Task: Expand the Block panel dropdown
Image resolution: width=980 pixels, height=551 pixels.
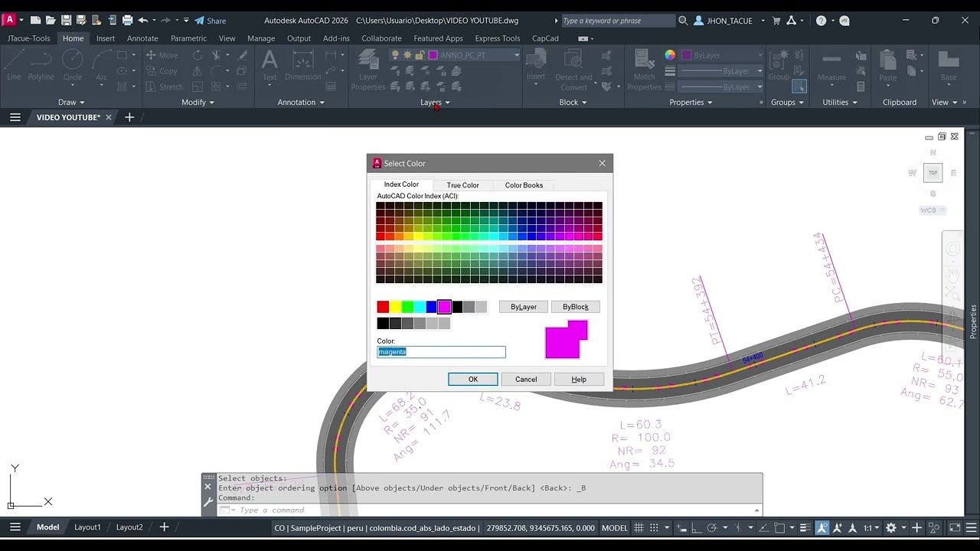Action: [x=573, y=102]
